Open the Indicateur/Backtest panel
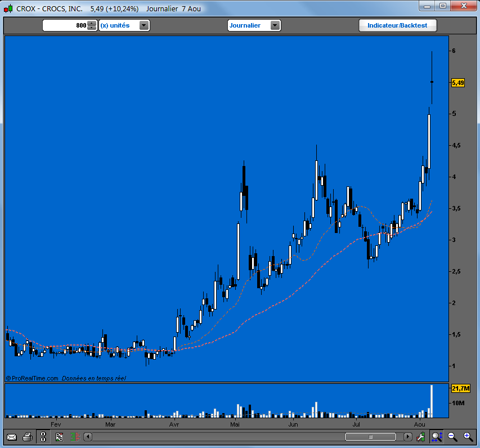Image resolution: width=480 pixels, height=448 pixels. click(397, 25)
